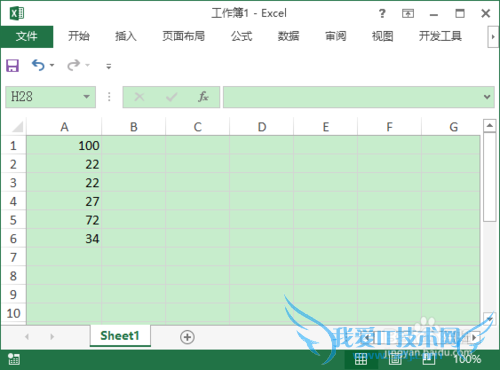Select cell A3 containing 22
Screen dimensions: 500x370
[64, 183]
